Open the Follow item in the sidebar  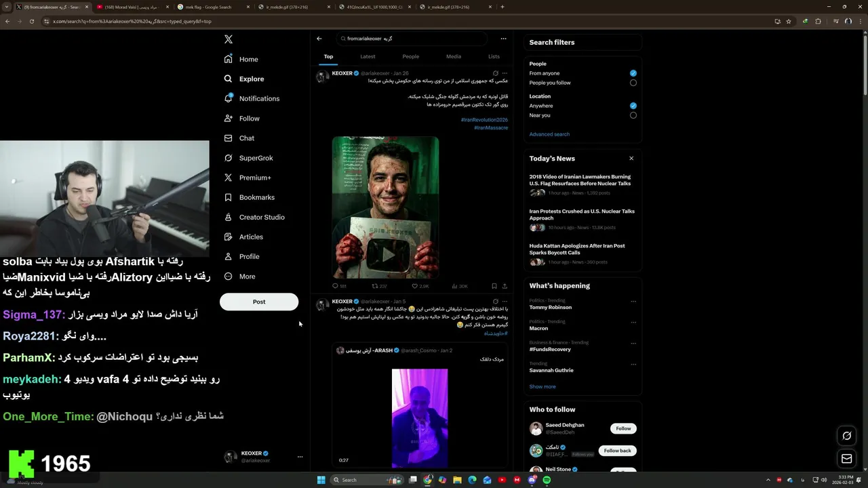241,118
